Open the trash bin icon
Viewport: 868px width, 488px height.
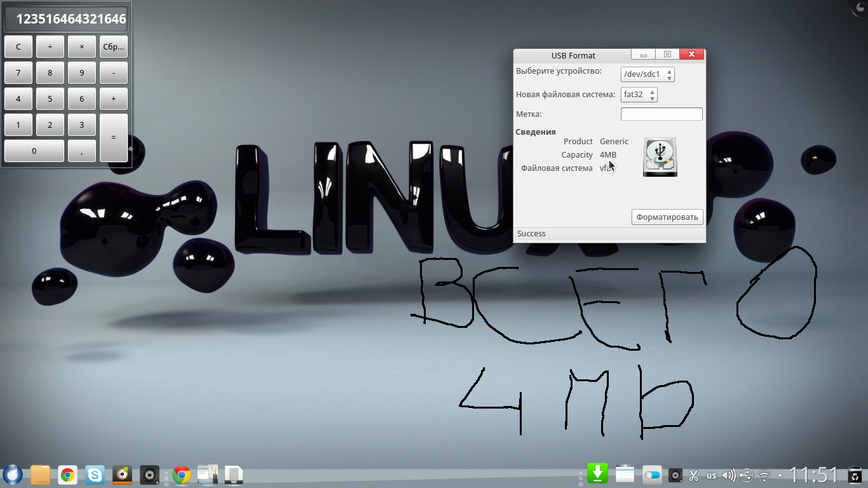(x=856, y=475)
